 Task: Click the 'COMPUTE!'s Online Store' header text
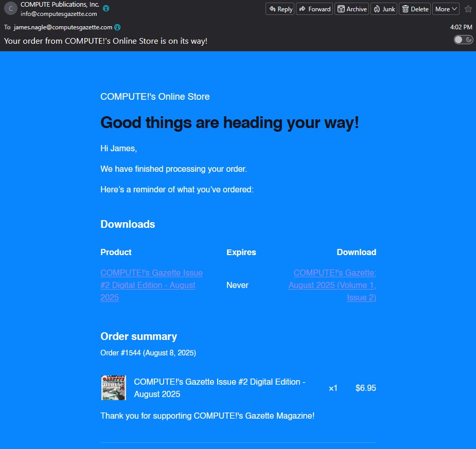[x=155, y=97]
